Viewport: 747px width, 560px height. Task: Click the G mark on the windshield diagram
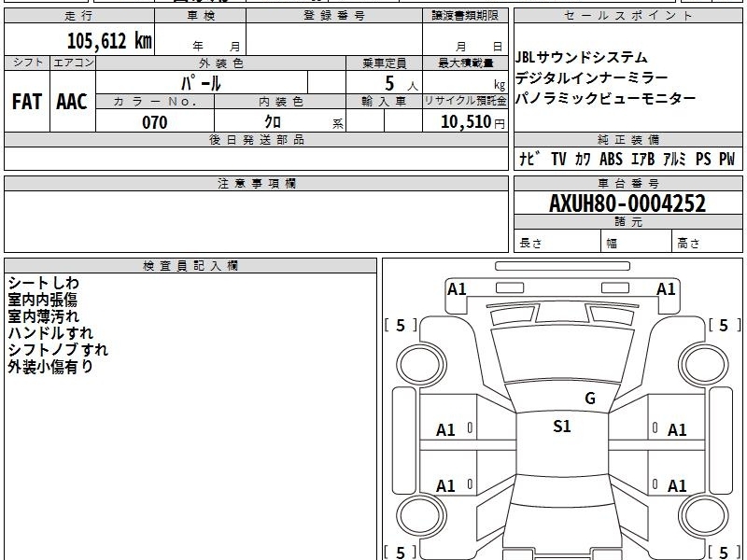pos(590,399)
